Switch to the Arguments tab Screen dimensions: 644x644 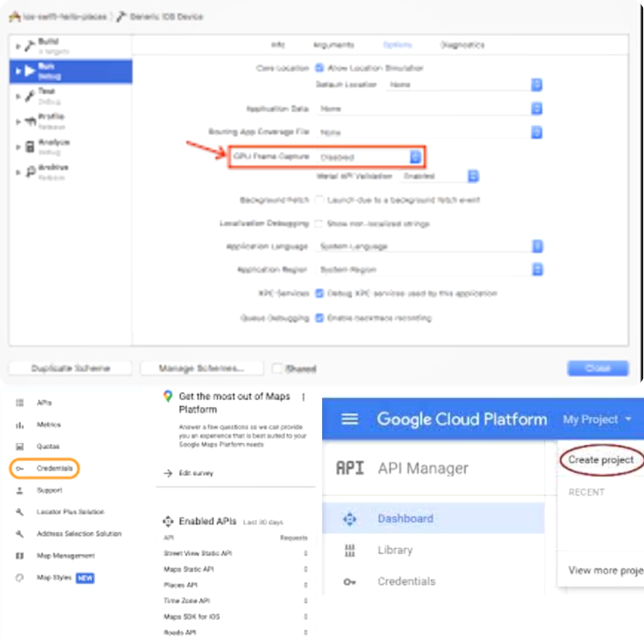point(333,45)
